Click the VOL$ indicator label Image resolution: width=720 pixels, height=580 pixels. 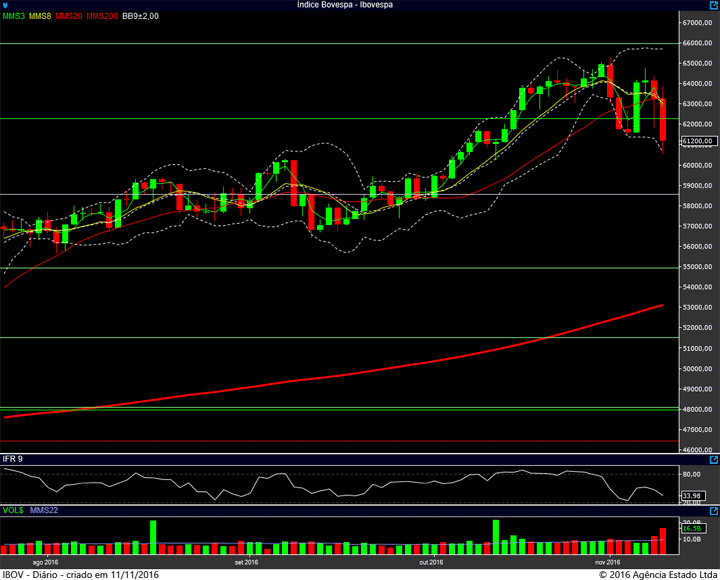pyautogui.click(x=13, y=510)
